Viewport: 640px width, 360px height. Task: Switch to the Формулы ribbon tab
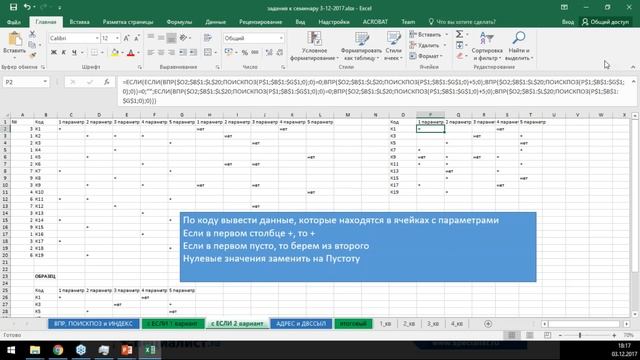[179, 22]
